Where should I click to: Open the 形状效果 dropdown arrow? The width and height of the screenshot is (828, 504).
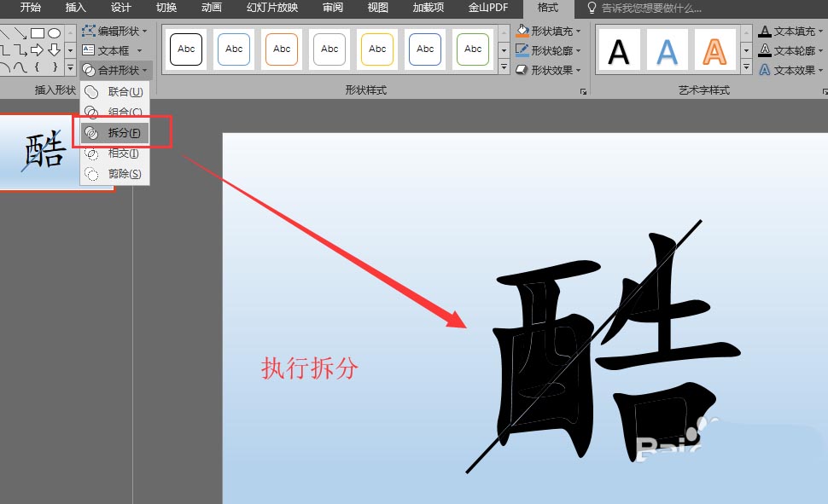pos(578,70)
